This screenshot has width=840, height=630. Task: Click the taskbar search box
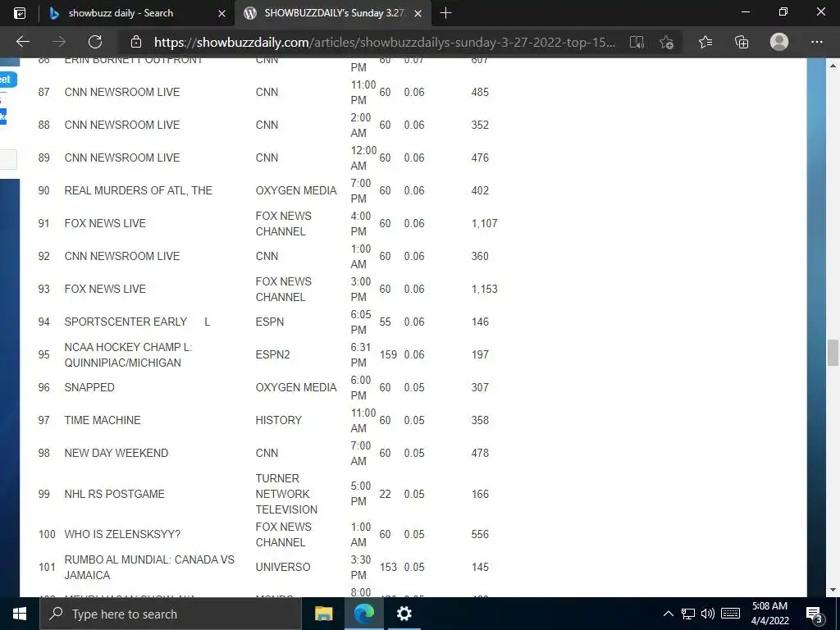pos(171,614)
